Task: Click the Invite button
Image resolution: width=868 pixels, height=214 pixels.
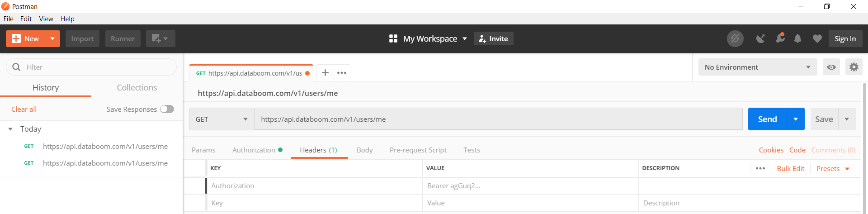Action: tap(494, 39)
